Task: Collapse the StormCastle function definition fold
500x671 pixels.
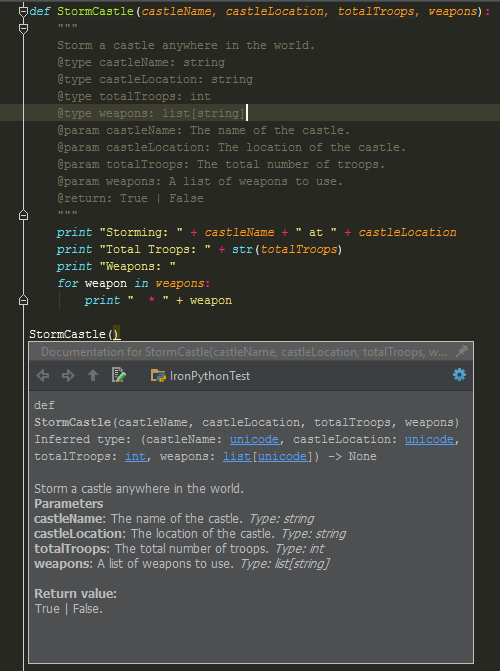Action: (24, 12)
